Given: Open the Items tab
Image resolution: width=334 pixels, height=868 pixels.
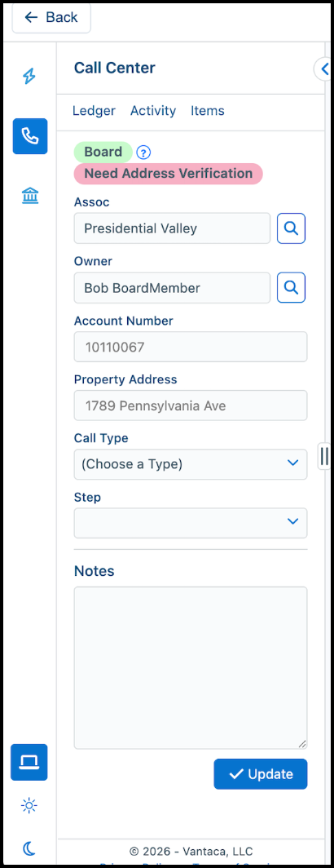Looking at the screenshot, I should coord(208,111).
